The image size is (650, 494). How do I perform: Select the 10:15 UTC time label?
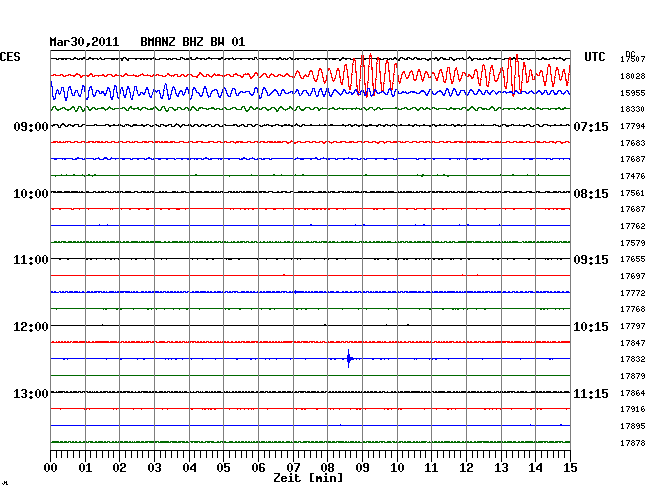coord(591,327)
